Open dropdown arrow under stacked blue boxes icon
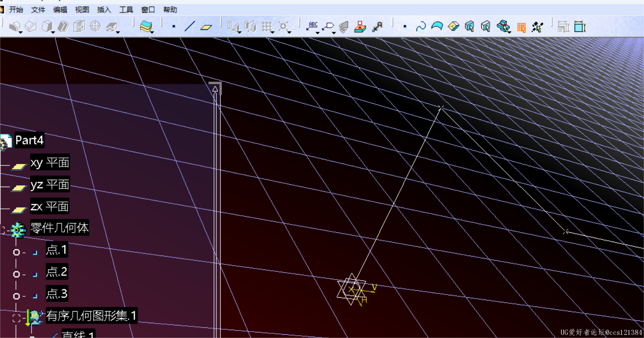 [x=509, y=32]
